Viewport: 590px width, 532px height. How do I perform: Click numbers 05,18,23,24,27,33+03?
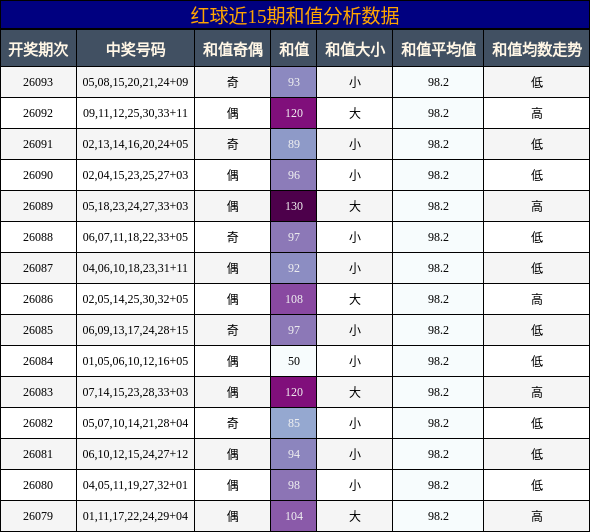coord(135,206)
